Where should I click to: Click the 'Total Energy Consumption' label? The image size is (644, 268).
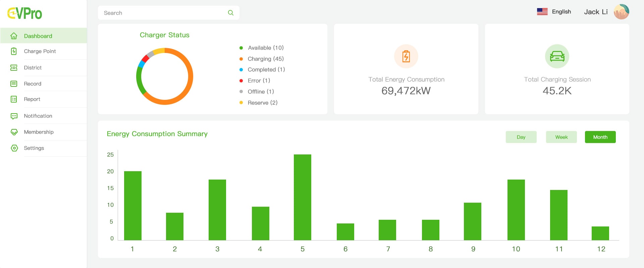coord(406,79)
